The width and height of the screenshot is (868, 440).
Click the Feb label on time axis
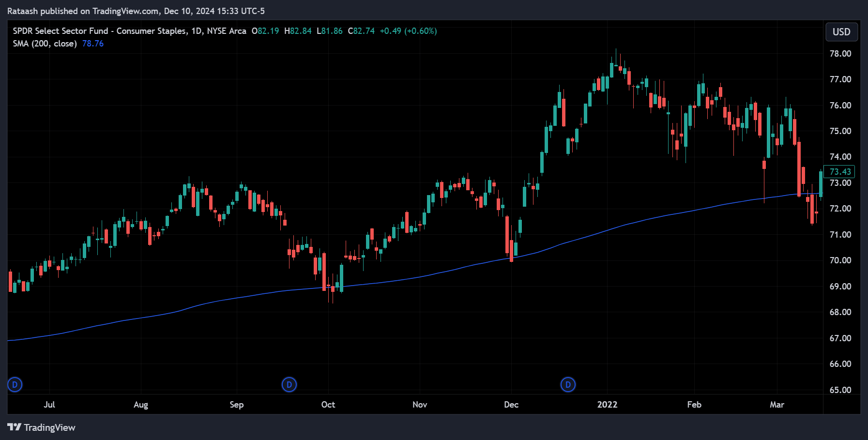click(694, 405)
